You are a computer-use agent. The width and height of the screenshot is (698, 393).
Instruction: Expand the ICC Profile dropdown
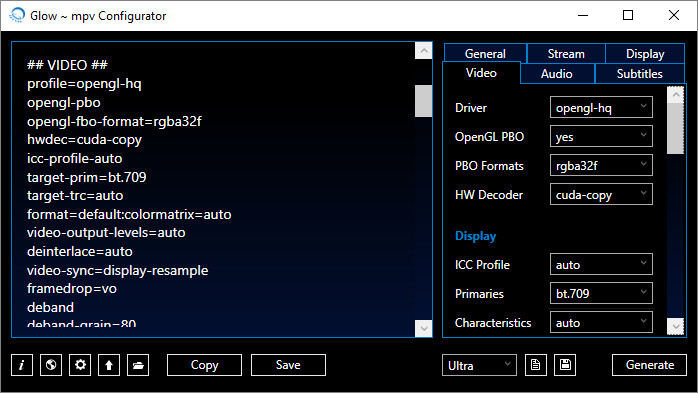(x=601, y=264)
